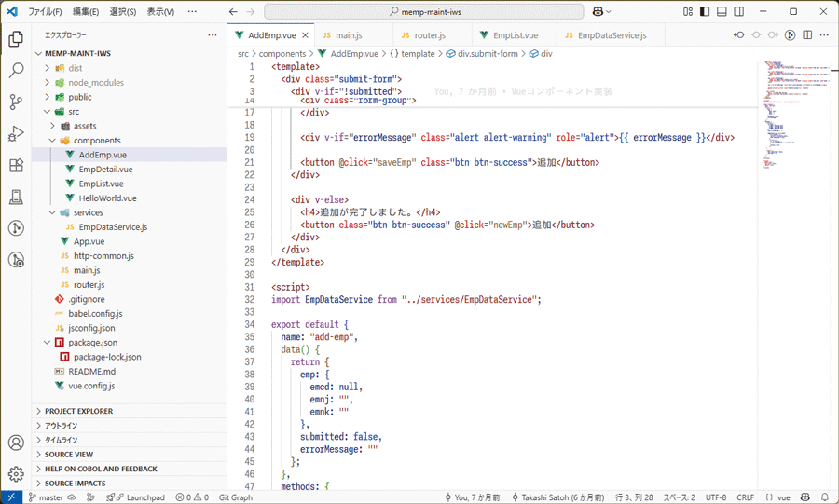
Task: Open the Source Control view icon
Action: pyautogui.click(x=16, y=102)
